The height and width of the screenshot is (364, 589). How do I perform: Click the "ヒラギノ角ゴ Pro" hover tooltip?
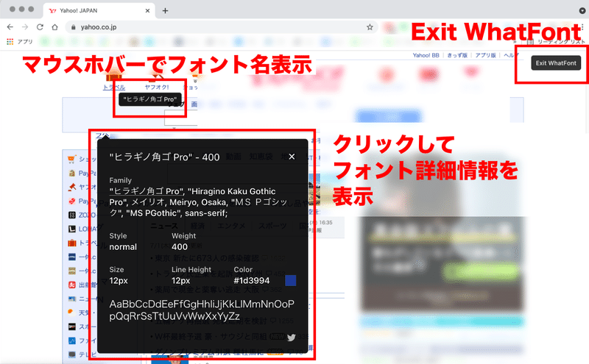[x=150, y=99]
